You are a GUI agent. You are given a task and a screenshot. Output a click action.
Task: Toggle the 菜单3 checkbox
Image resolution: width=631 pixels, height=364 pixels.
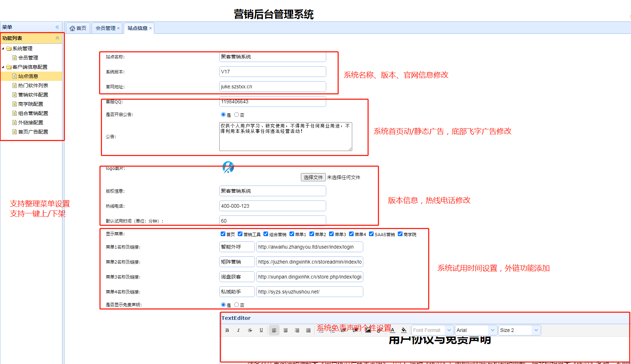[331, 234]
